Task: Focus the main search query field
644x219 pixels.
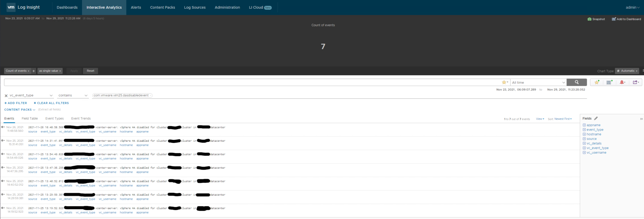Action: [x=252, y=83]
